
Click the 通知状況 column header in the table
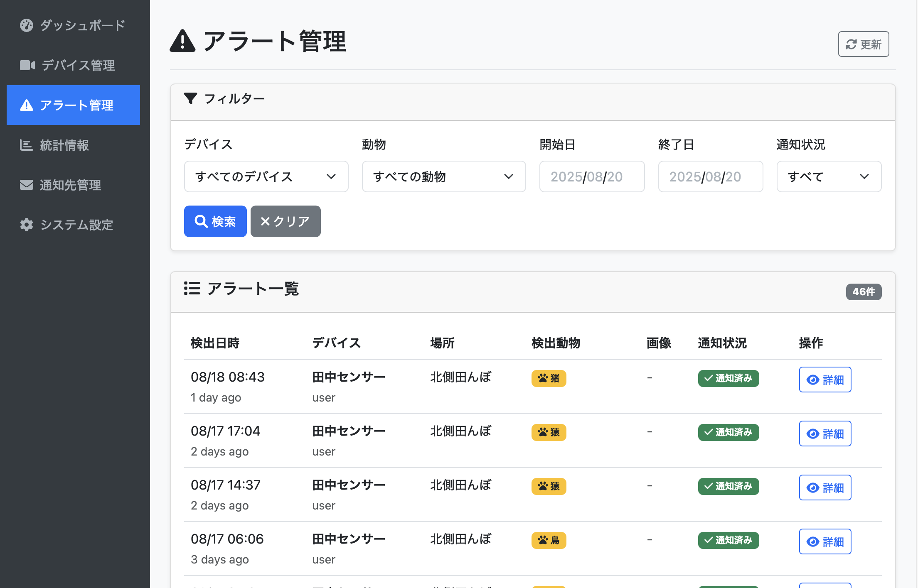[x=722, y=343]
